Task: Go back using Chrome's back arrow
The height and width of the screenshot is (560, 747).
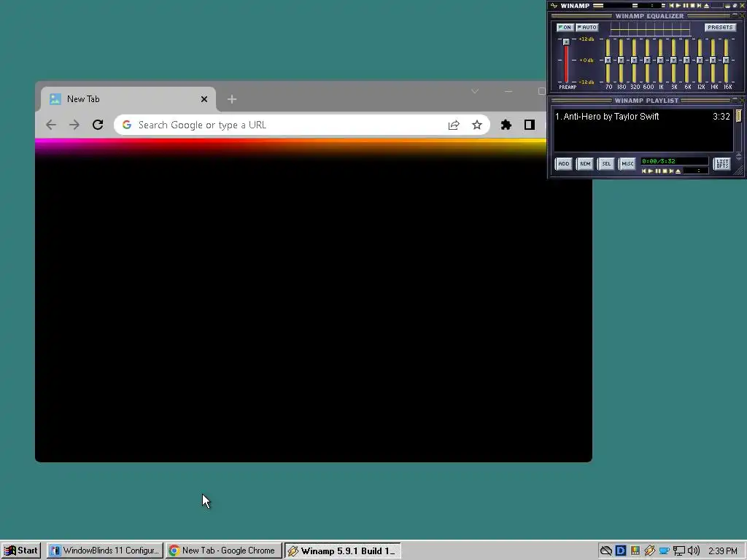Action: click(51, 125)
